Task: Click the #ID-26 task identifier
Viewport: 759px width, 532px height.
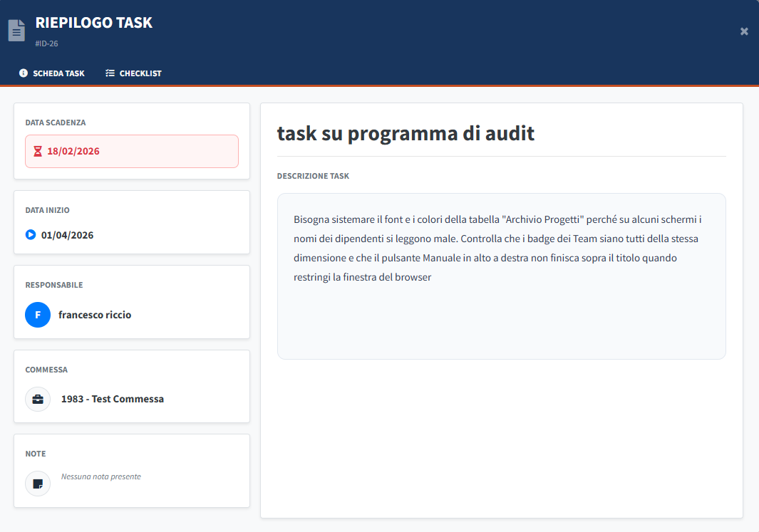Action: tap(47, 44)
